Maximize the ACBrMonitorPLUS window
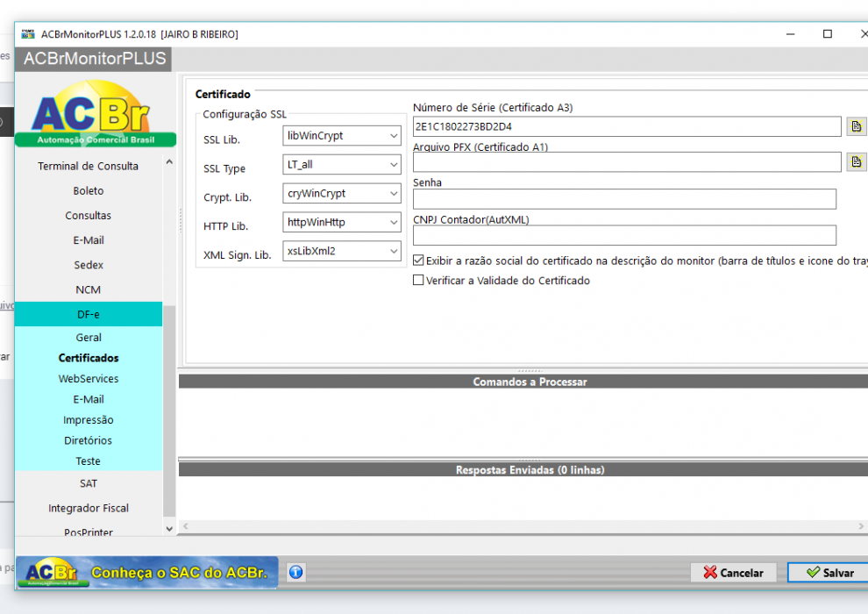This screenshot has height=614, width=868. (828, 34)
